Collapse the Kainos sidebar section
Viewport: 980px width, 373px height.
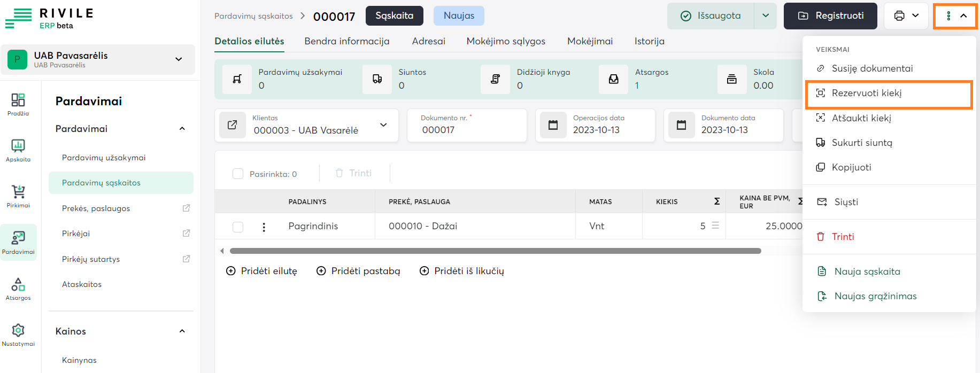(x=182, y=331)
